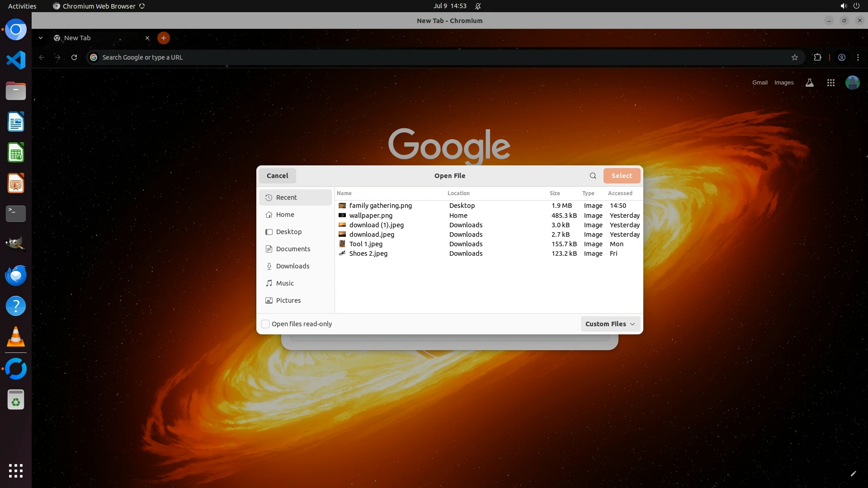Click the new tab plus button

pos(163,38)
